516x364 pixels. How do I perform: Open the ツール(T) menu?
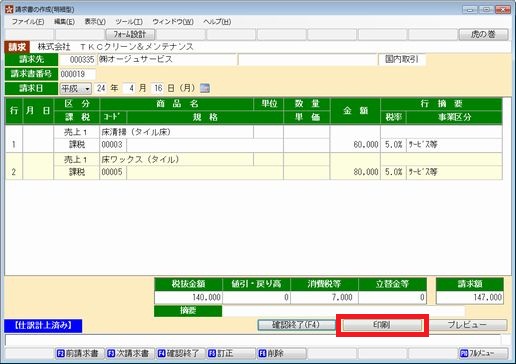(129, 22)
